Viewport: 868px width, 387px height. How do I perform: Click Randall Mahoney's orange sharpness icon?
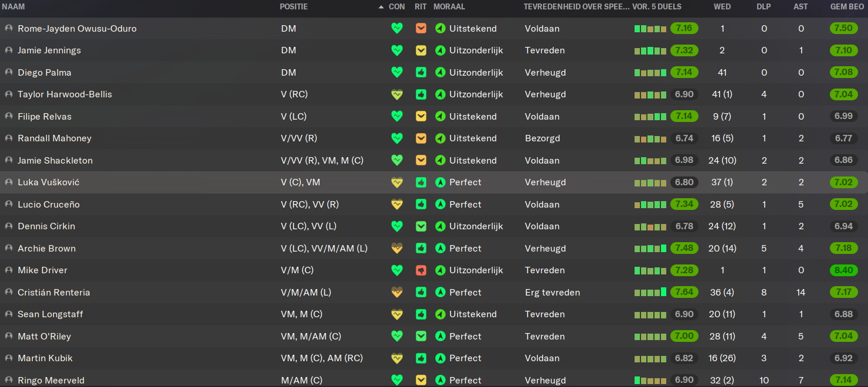click(x=421, y=138)
